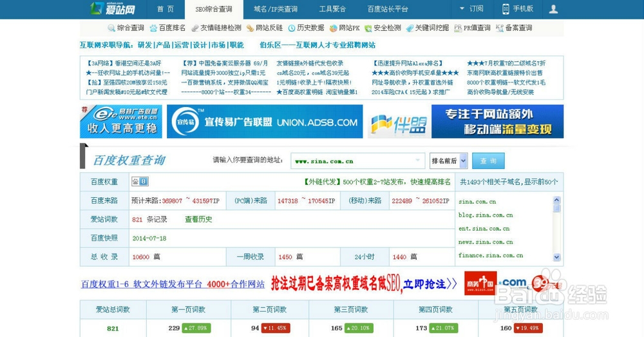Click the 网站反链 icon

(x=250, y=28)
